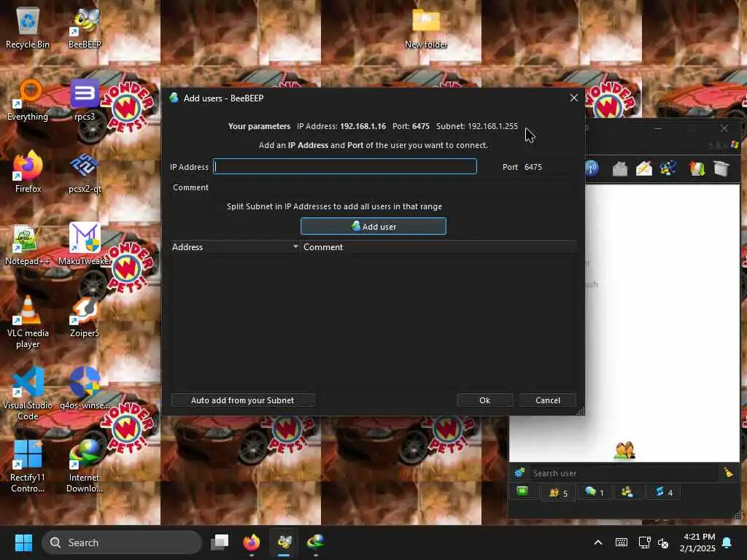747x560 pixels.
Task: Click the two-people avatar in BeeBEEP window
Action: pos(624,451)
